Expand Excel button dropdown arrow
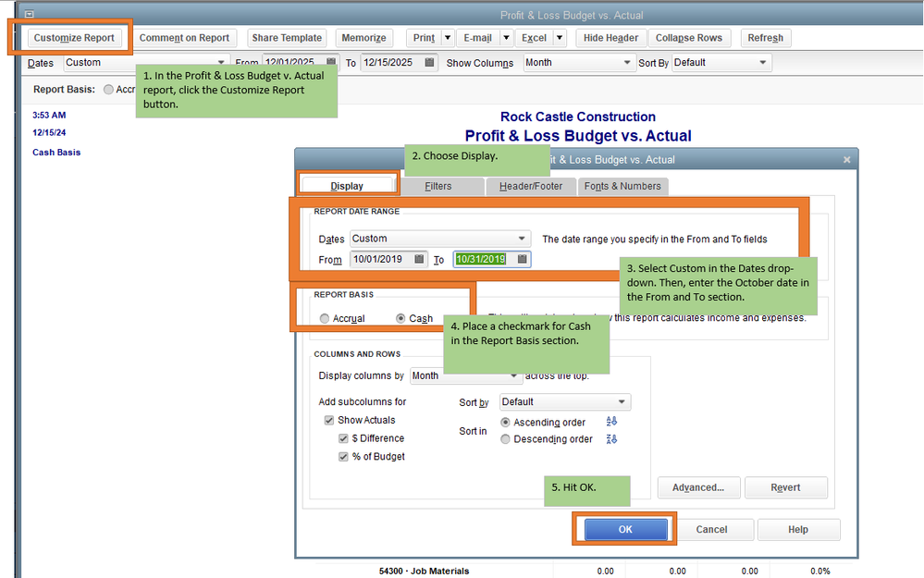The width and height of the screenshot is (924, 578). (560, 38)
